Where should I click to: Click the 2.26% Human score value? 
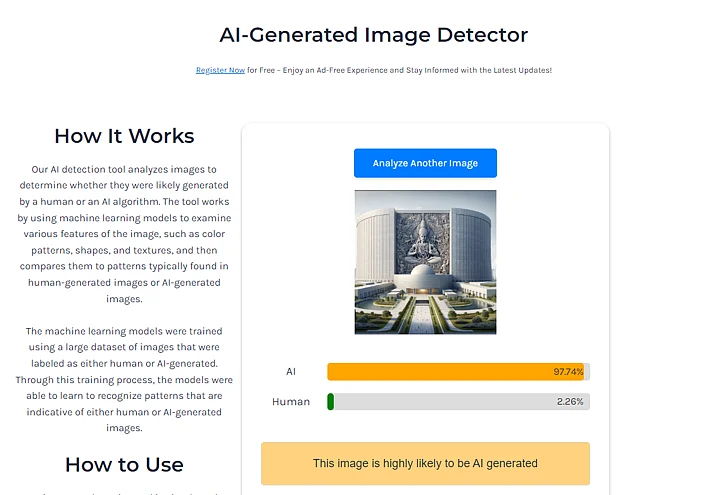tap(570, 402)
